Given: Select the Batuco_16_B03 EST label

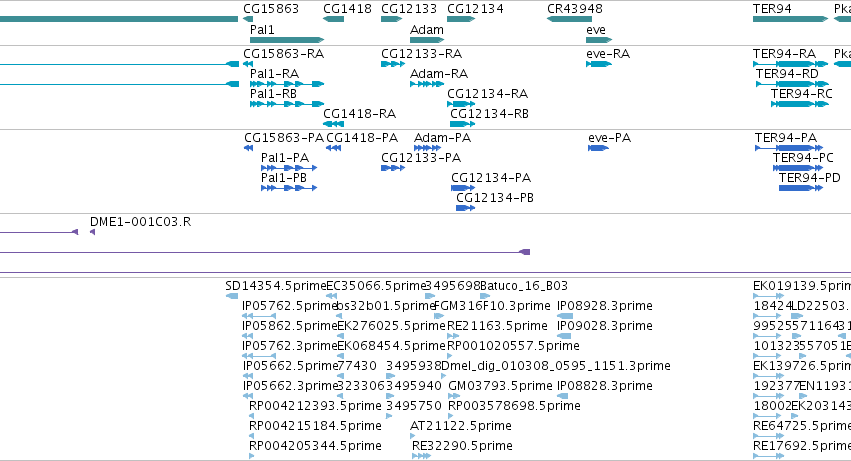Looking at the screenshot, I should (x=524, y=286).
